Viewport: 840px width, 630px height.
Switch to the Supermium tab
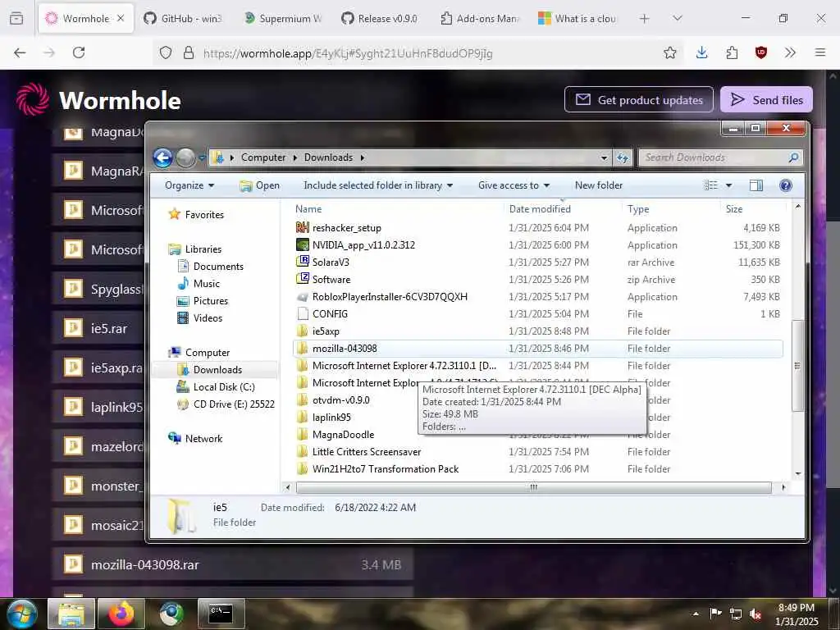tap(283, 18)
